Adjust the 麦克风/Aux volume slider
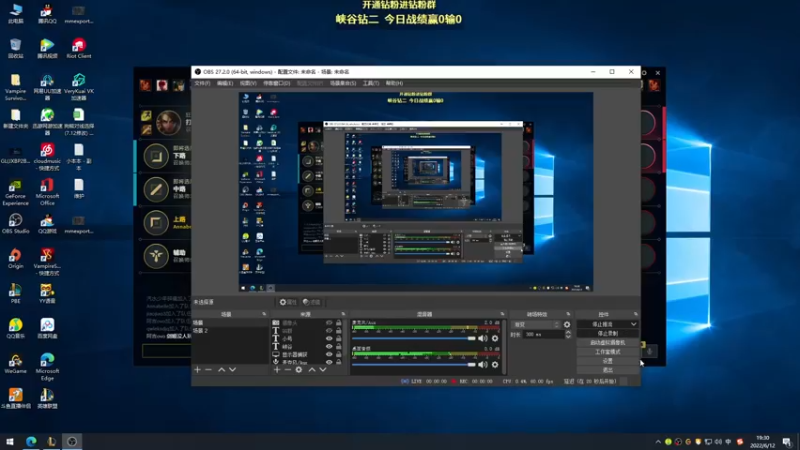Image resolution: width=800 pixels, height=450 pixels. (x=413, y=338)
